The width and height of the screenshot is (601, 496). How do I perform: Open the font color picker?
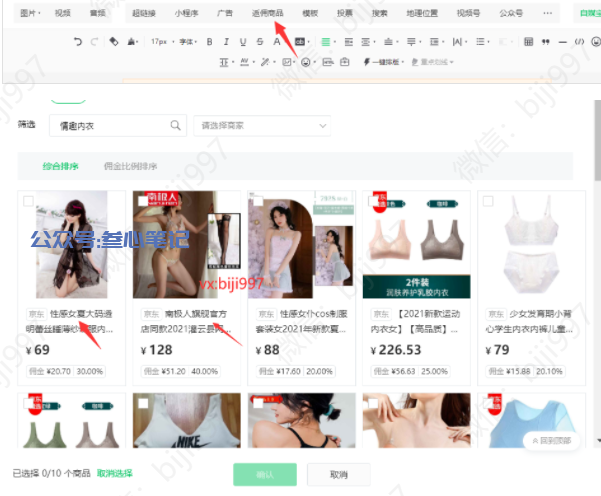[277, 42]
